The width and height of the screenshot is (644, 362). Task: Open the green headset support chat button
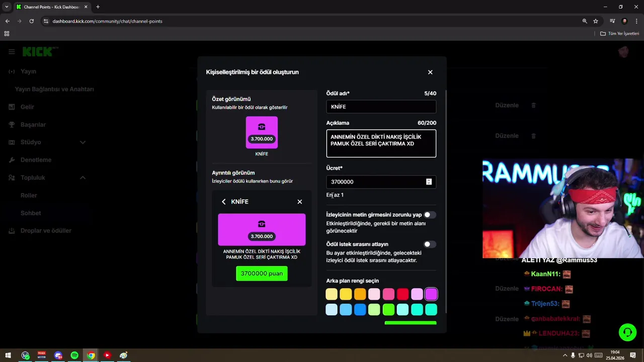coord(627,332)
